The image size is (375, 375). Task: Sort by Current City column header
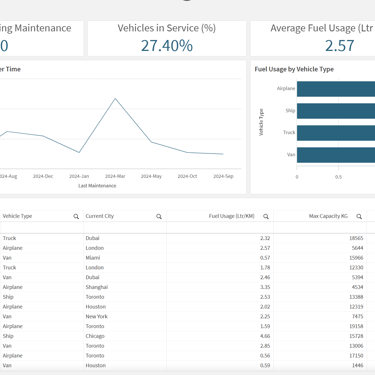coord(100,216)
